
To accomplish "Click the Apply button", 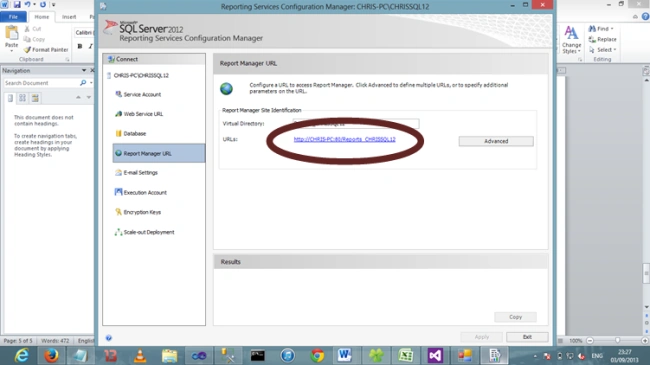I will click(x=482, y=337).
